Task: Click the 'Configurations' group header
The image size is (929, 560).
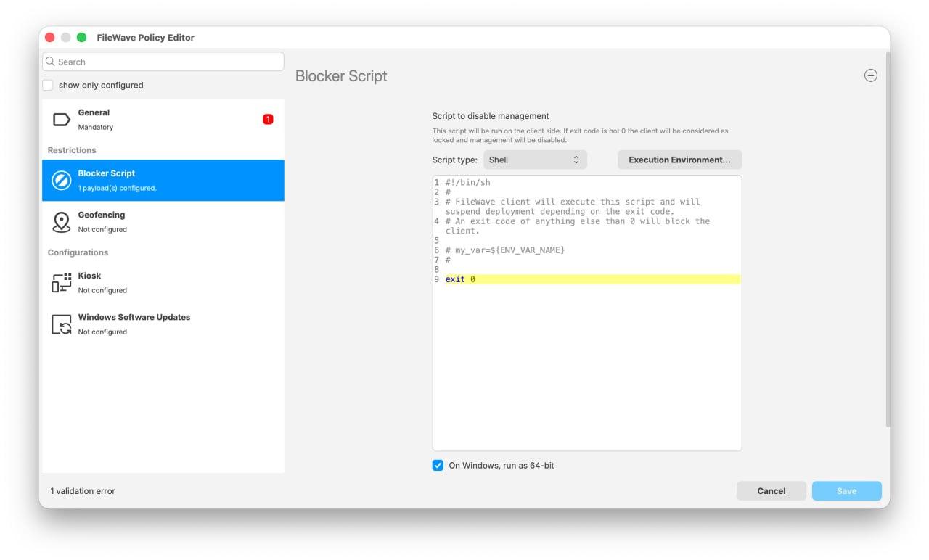Action: point(78,252)
